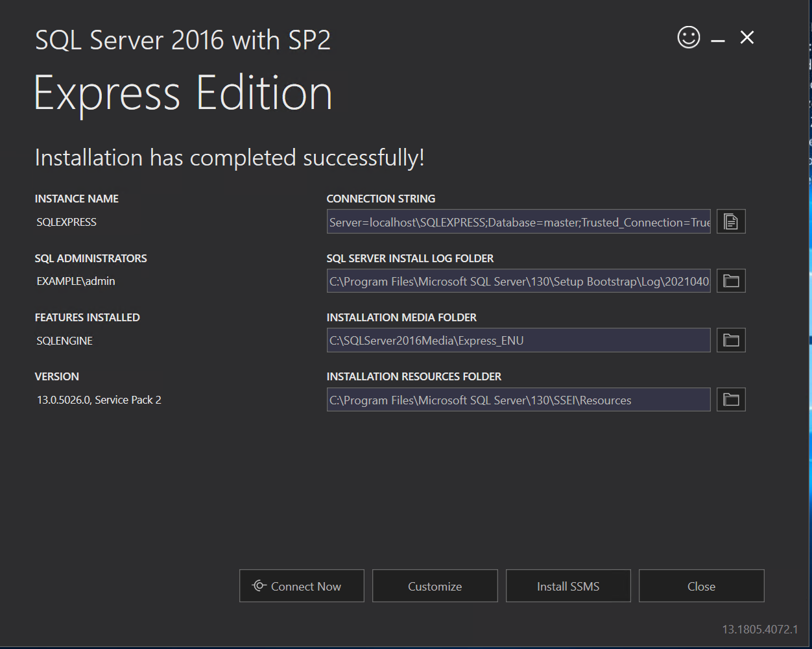Click the SQLEXPRESS instance name text
The image size is (812, 649).
pos(67,222)
